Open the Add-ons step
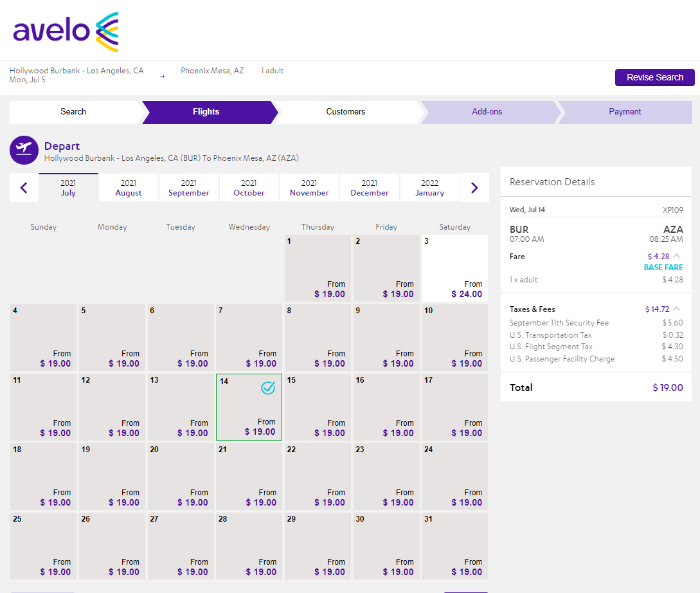The image size is (700, 593). (487, 112)
